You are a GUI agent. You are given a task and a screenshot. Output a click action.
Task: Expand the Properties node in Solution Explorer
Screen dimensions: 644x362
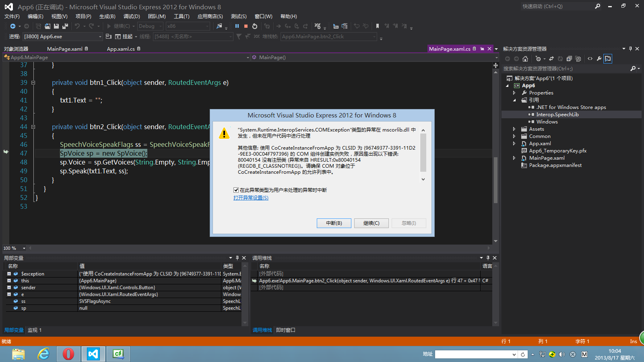pos(514,93)
